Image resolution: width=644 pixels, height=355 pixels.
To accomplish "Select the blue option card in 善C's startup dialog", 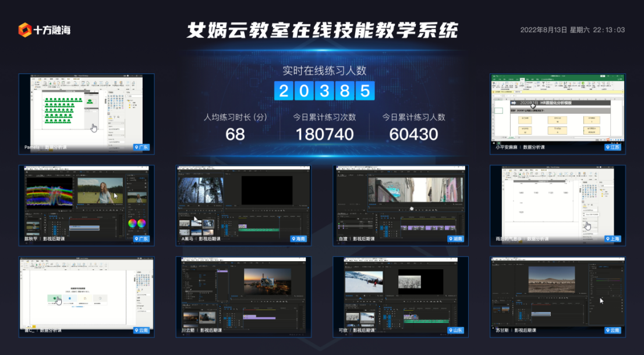I will point(70,298).
